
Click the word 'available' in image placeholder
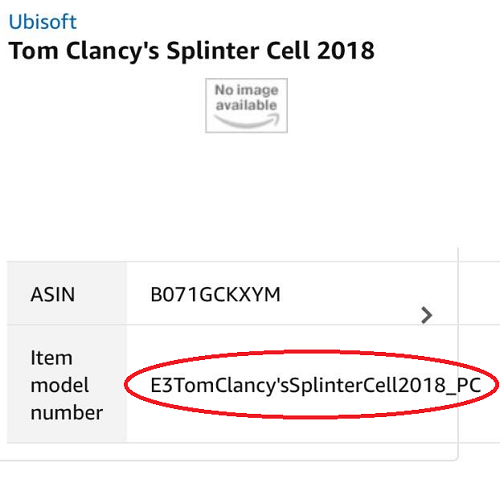246,105
